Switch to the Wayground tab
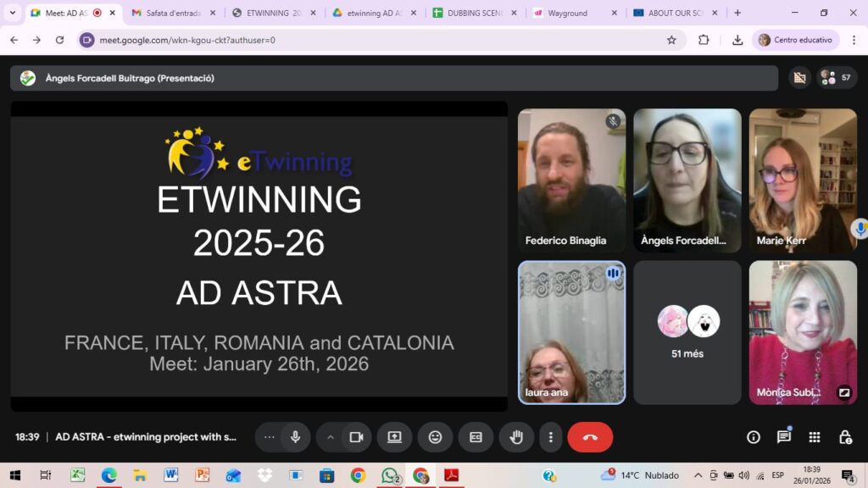The height and width of the screenshot is (488, 868). (566, 13)
